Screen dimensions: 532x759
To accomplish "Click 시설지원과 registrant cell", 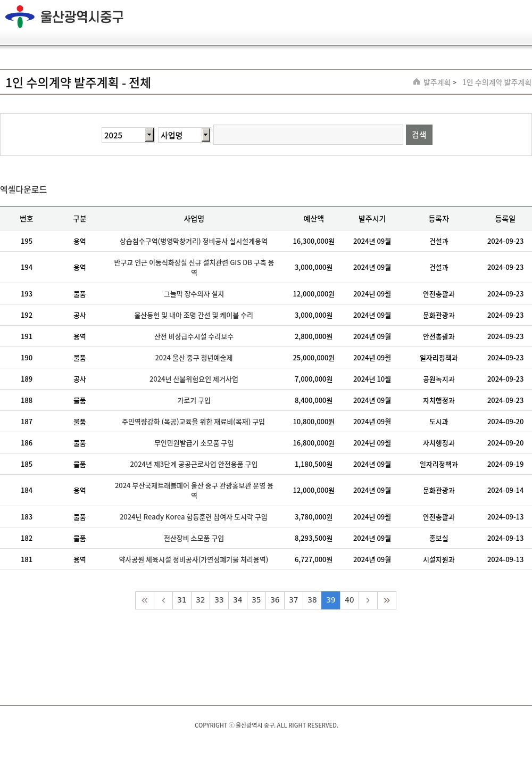I will [x=439, y=560].
